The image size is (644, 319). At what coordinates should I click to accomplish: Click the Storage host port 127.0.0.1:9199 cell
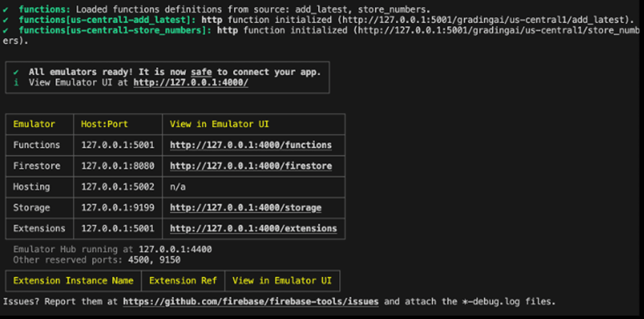(x=118, y=208)
